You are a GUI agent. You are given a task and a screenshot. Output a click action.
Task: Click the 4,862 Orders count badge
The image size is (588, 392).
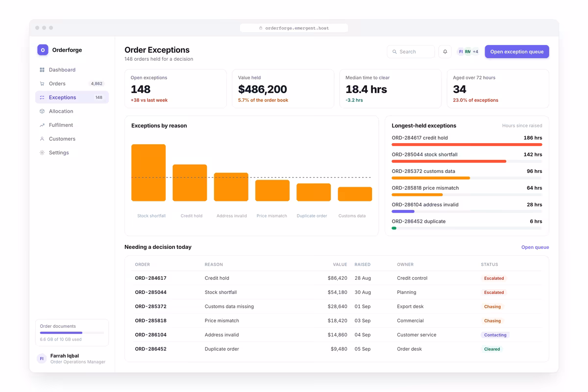(x=97, y=84)
